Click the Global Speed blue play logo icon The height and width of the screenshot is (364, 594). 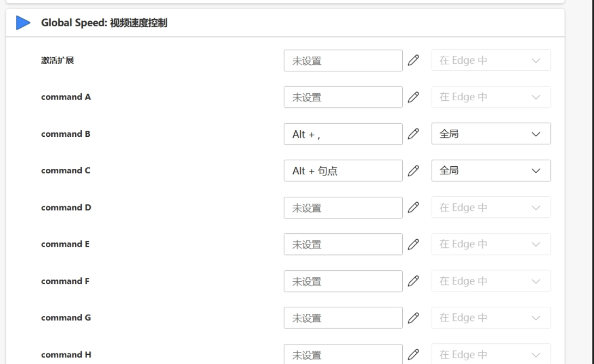[23, 23]
